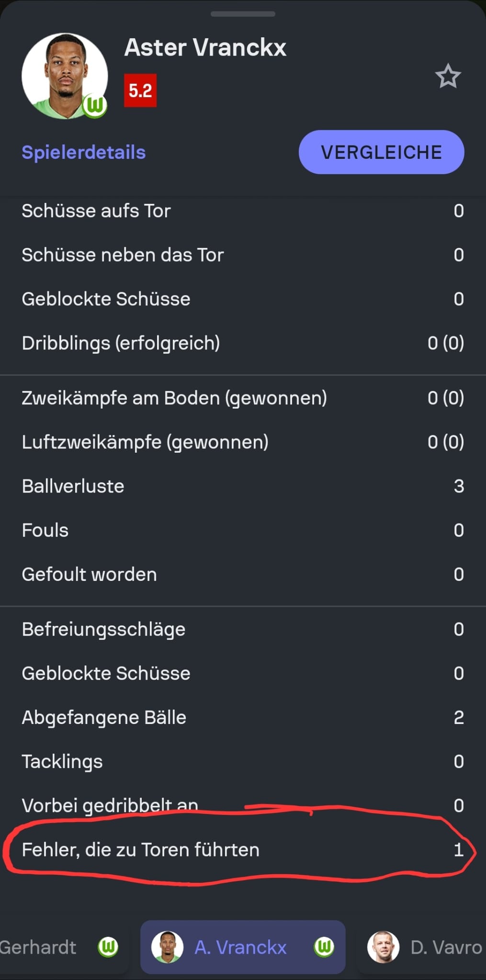This screenshot has height=980, width=486.
Task: Select the A. Vranckx player tab
Action: [241, 947]
